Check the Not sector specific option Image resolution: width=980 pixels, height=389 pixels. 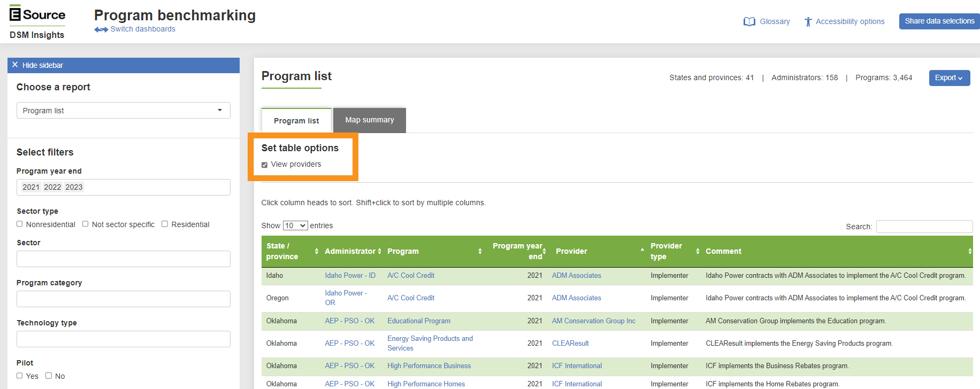[x=86, y=224]
